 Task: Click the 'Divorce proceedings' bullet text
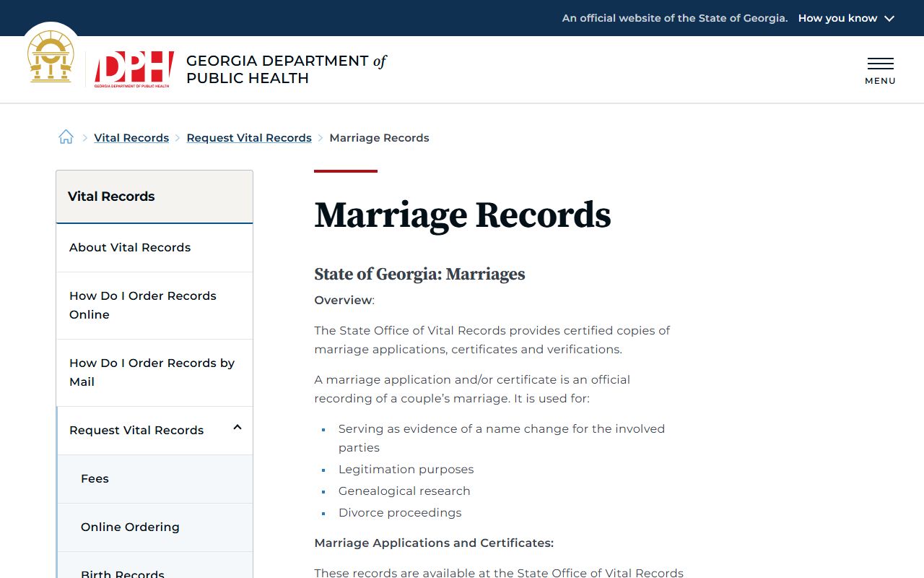400,513
